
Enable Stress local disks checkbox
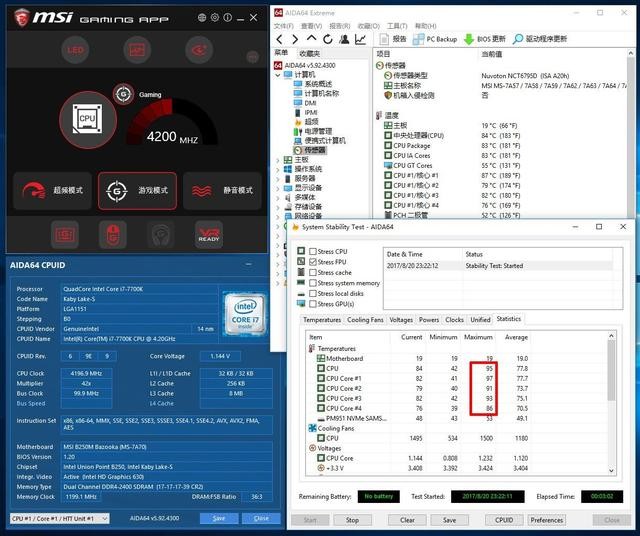(313, 294)
